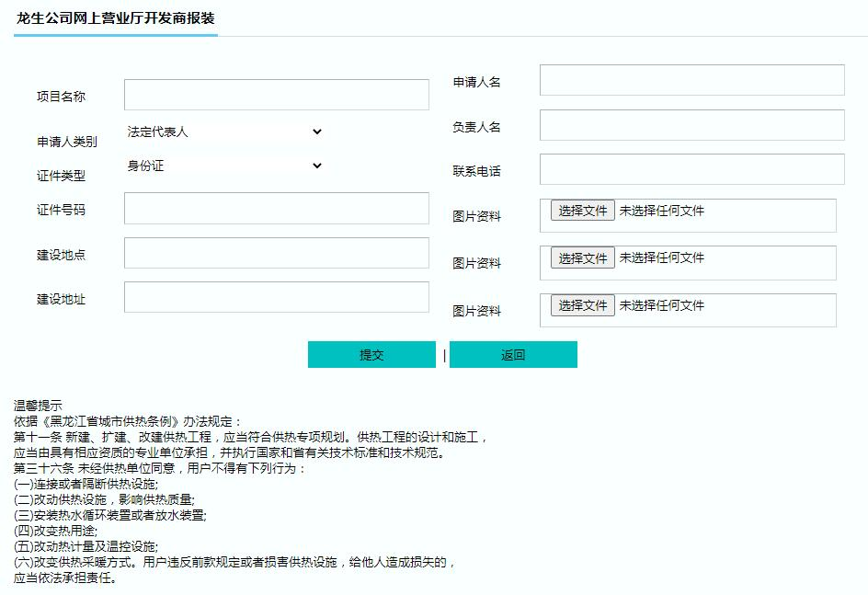This screenshot has width=868, height=595.
Task: Click the 联系电话 label text
Action: [476, 171]
